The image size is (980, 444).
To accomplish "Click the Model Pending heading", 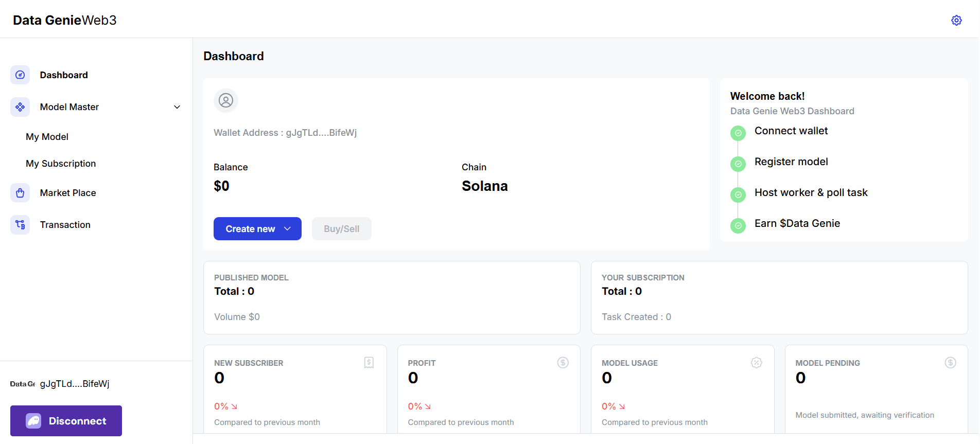I will click(x=828, y=363).
